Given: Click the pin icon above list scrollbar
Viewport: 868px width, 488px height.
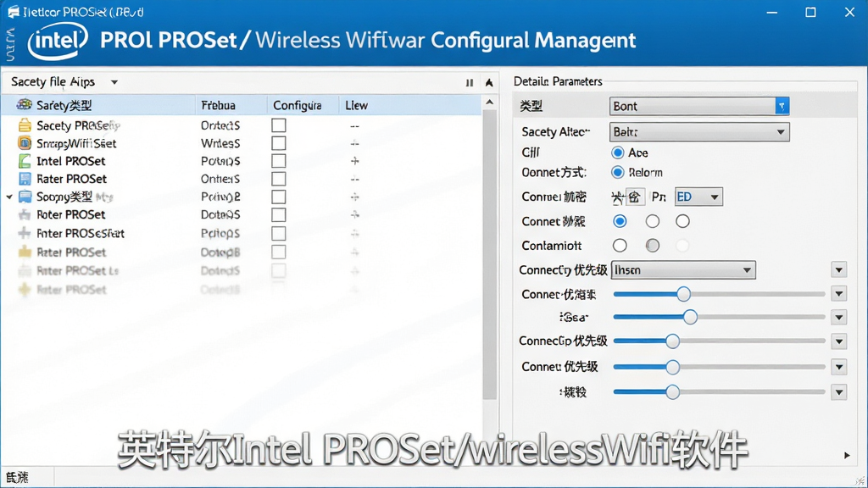Looking at the screenshot, I should pos(489,82).
